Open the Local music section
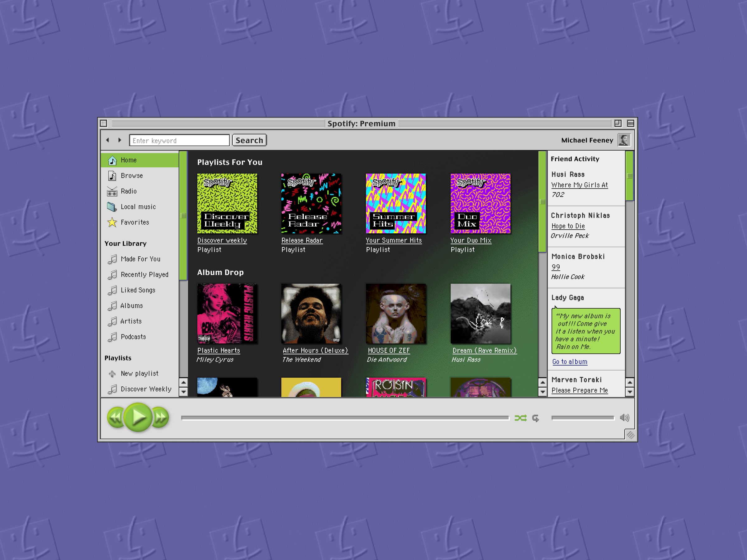The height and width of the screenshot is (560, 747). coord(138,207)
